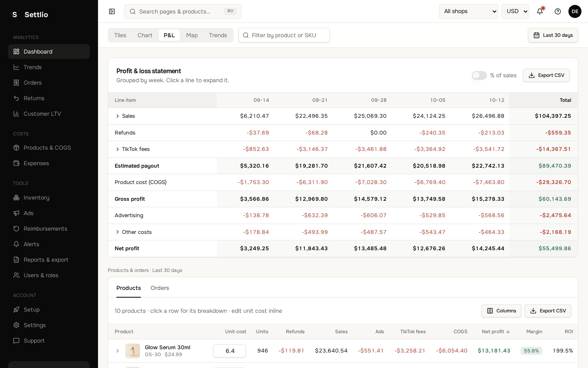Collapse the sidebar with the panel icon
The image size is (588, 368).
tap(112, 11)
